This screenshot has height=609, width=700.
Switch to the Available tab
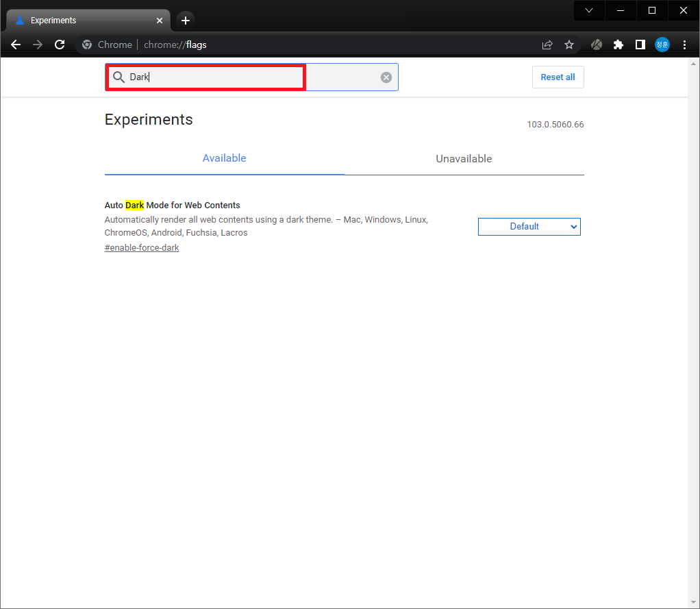coord(225,158)
